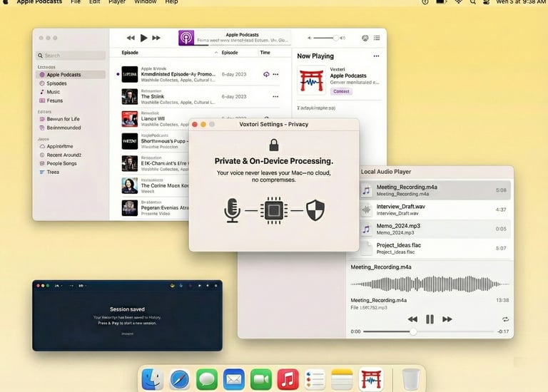
Task: Open the playback queue list icon
Action: (377, 38)
